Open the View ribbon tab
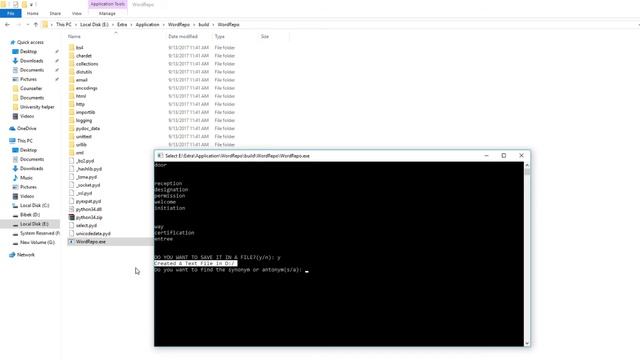The image size is (640, 360). 77,13
